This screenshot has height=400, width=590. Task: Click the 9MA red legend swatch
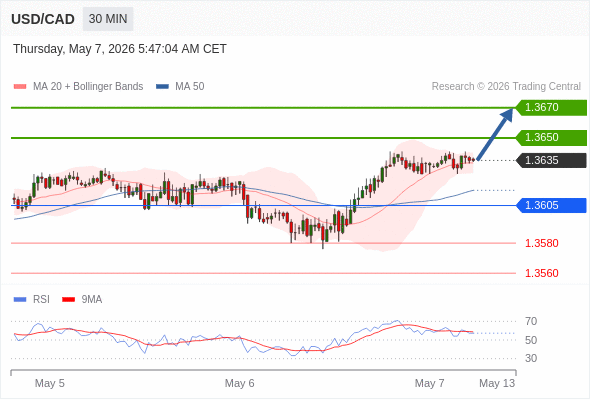[x=68, y=300]
